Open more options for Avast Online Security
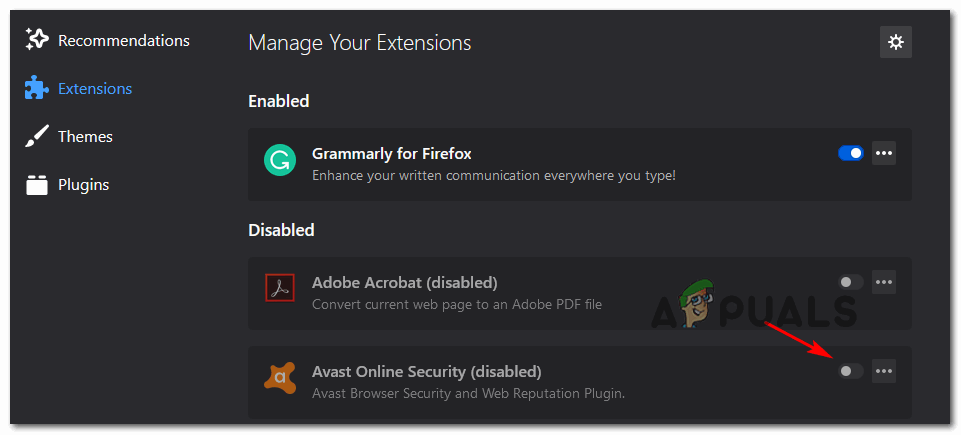This screenshot has height=435, width=961. (884, 371)
